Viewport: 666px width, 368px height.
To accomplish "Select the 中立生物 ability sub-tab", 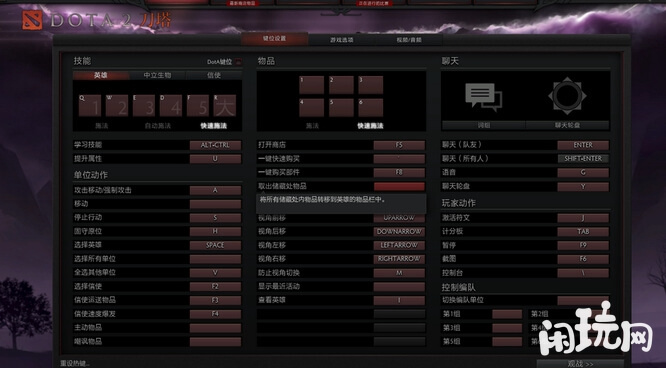I will pos(157,75).
